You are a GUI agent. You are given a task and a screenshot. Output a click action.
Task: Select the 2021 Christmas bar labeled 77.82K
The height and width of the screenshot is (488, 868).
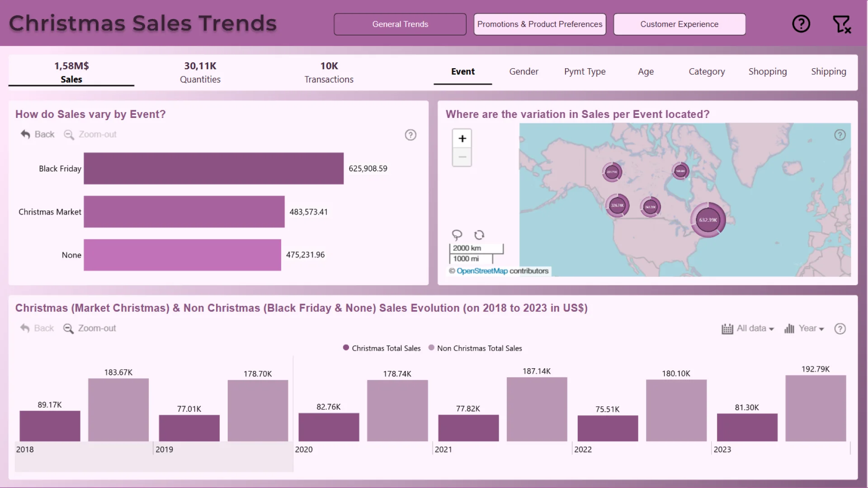(468, 428)
